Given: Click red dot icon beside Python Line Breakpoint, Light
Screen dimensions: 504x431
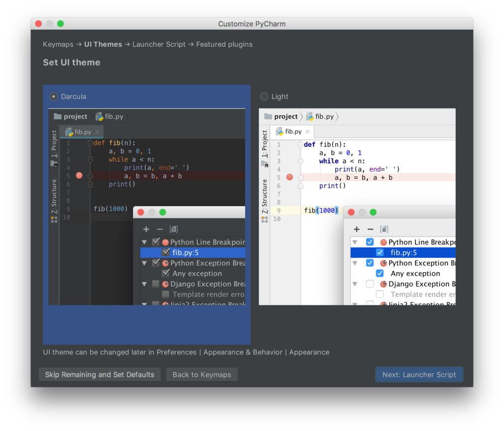Looking at the screenshot, I should 383,242.
